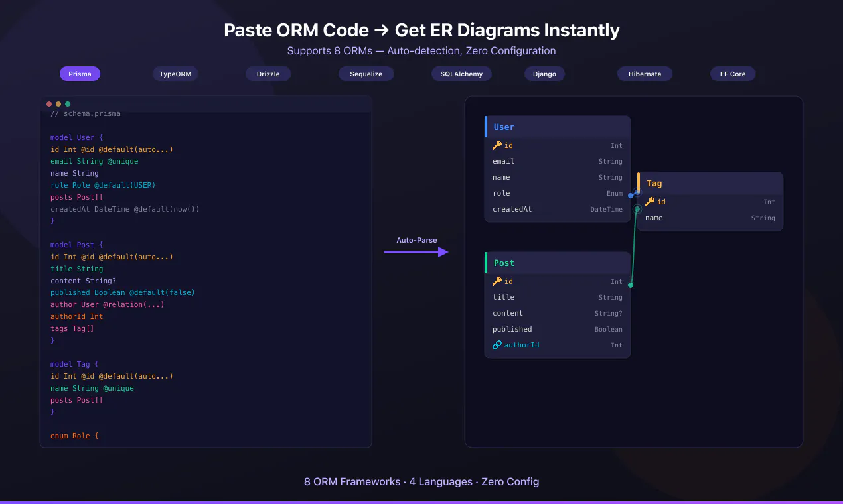Click the "tags Tag[]" code line
Viewport: 843px width, 504px height.
(72, 328)
